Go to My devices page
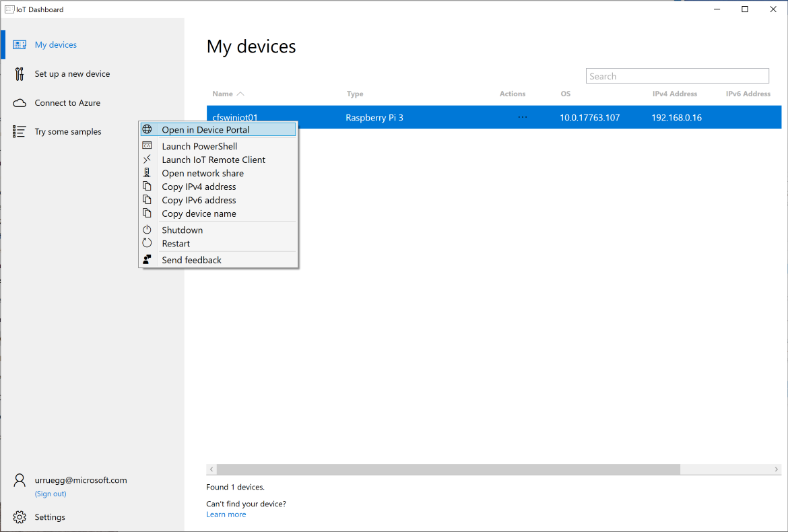The height and width of the screenshot is (532, 788). pos(56,44)
